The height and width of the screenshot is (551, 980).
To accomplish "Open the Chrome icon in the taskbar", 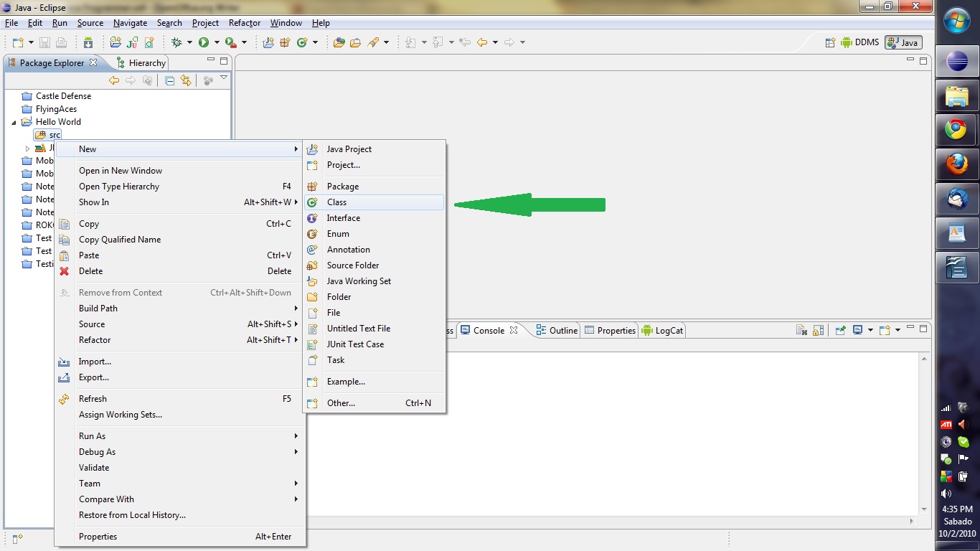I will [x=956, y=130].
